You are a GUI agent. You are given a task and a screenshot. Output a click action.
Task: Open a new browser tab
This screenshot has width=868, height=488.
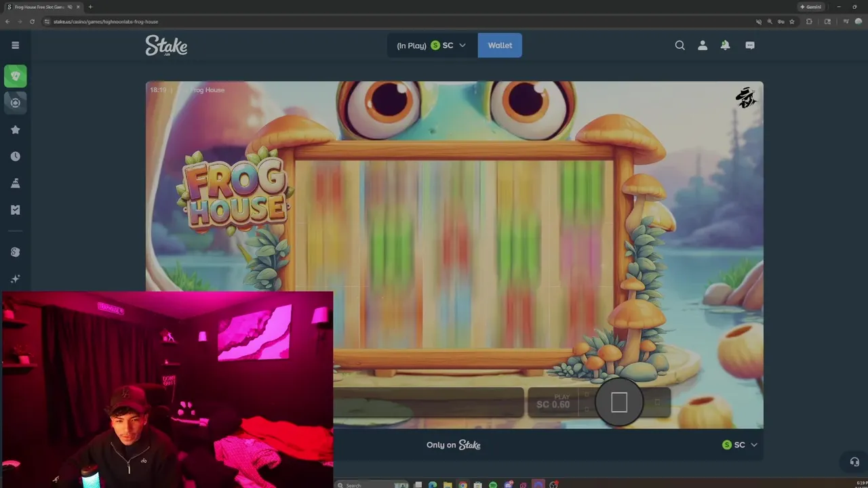pyautogui.click(x=90, y=7)
